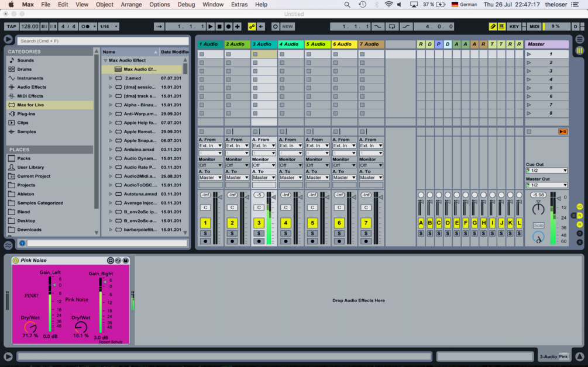
Task: Open the quantization 1/16 dropdown
Action: 109,26
